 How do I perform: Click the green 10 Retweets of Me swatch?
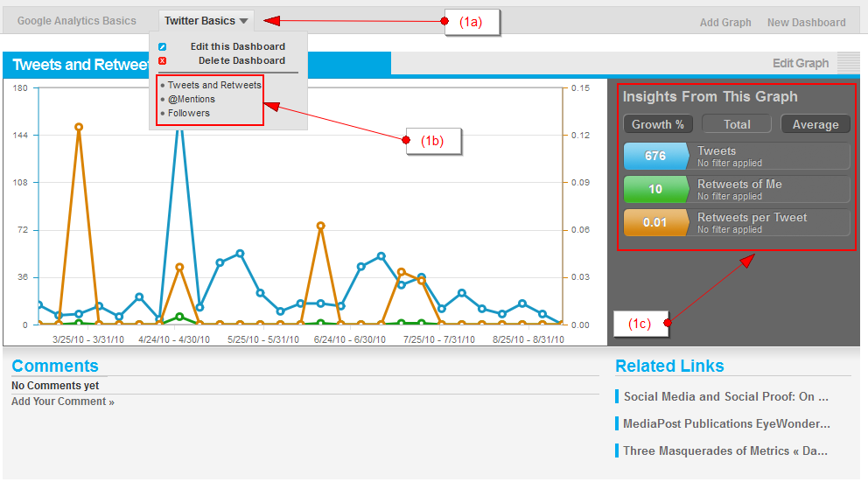click(655, 189)
